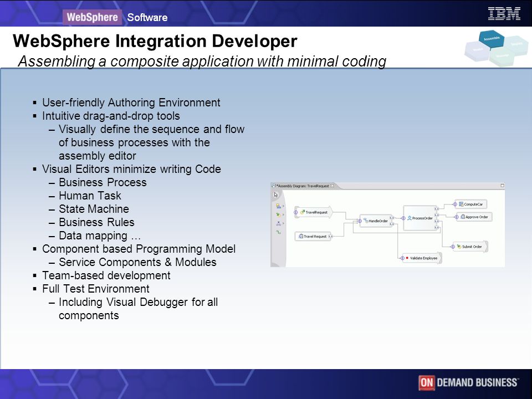Select the HandleOrder interface circle
This screenshot has height=399, width=532.
360,221
